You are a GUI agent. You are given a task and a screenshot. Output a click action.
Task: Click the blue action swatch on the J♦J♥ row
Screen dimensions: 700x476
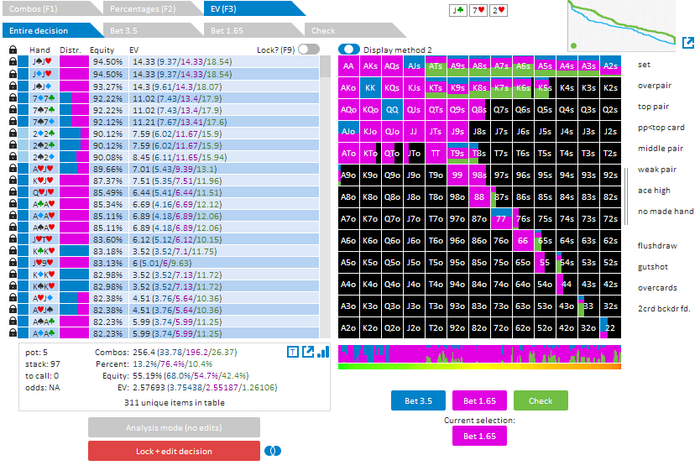(23, 73)
